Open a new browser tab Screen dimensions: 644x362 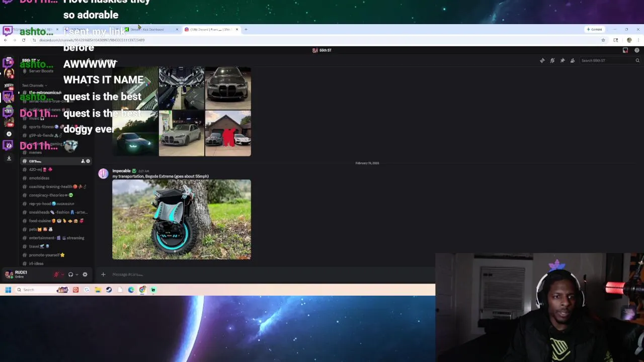tap(246, 29)
